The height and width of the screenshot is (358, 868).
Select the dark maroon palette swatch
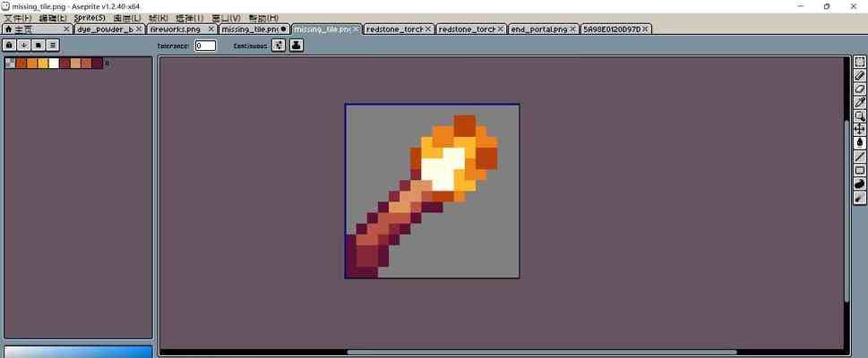tap(98, 63)
